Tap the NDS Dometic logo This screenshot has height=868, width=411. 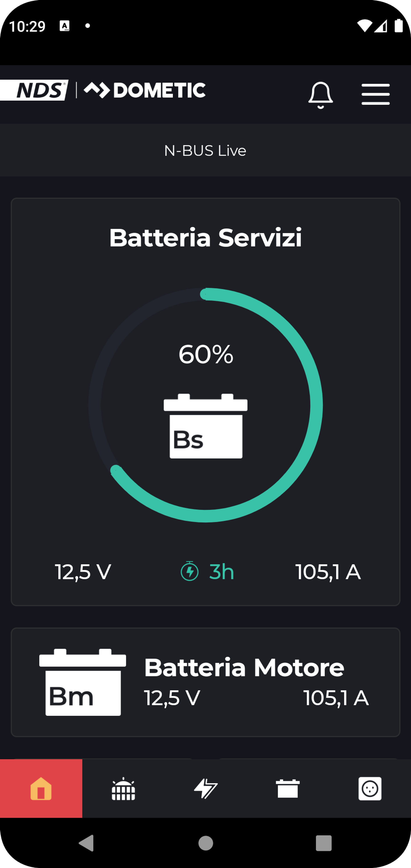pyautogui.click(x=103, y=90)
